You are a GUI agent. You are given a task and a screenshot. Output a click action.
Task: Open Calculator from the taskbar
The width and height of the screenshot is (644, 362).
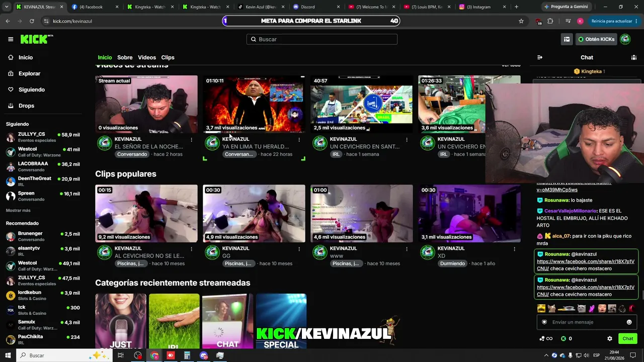[x=187, y=355]
